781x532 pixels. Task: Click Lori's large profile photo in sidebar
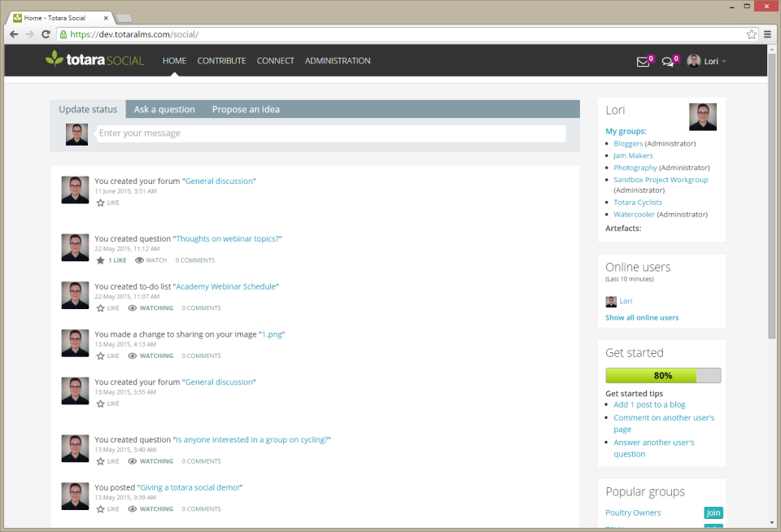tap(702, 117)
